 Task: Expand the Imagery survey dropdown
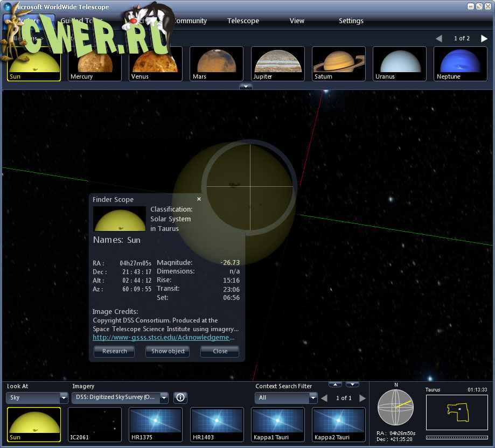pos(120,398)
